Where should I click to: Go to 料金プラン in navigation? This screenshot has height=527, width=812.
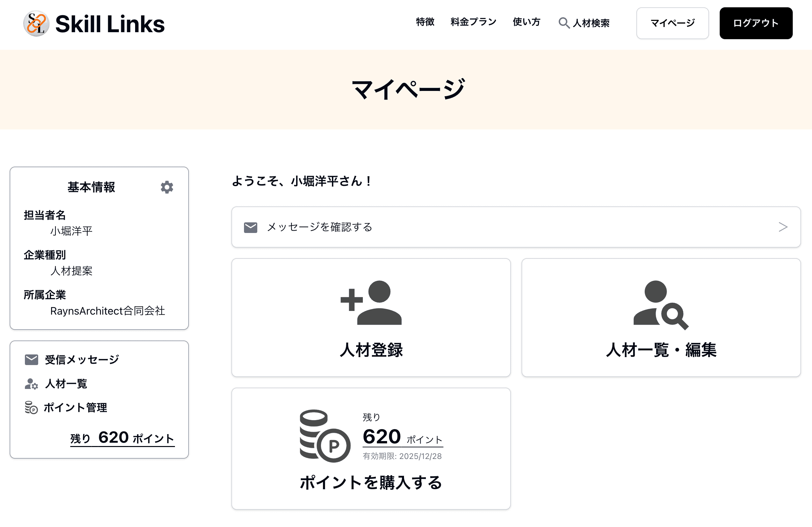coord(473,22)
